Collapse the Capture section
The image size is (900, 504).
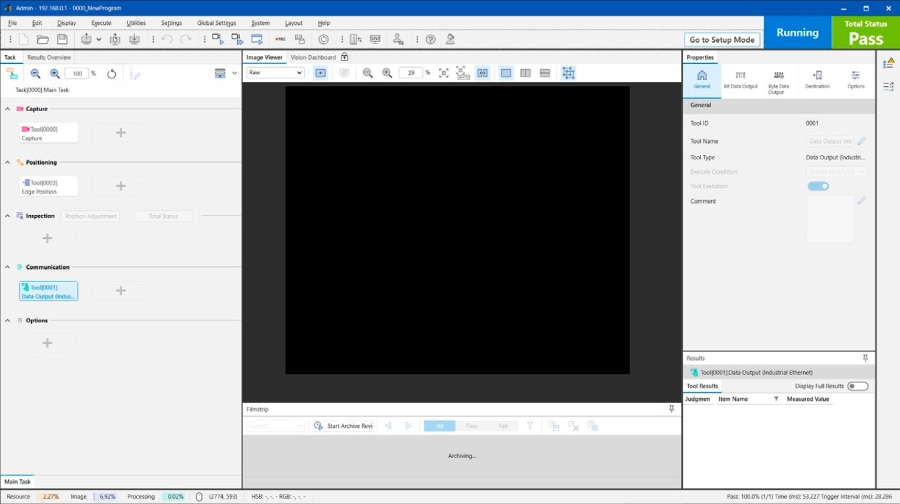(x=8, y=109)
